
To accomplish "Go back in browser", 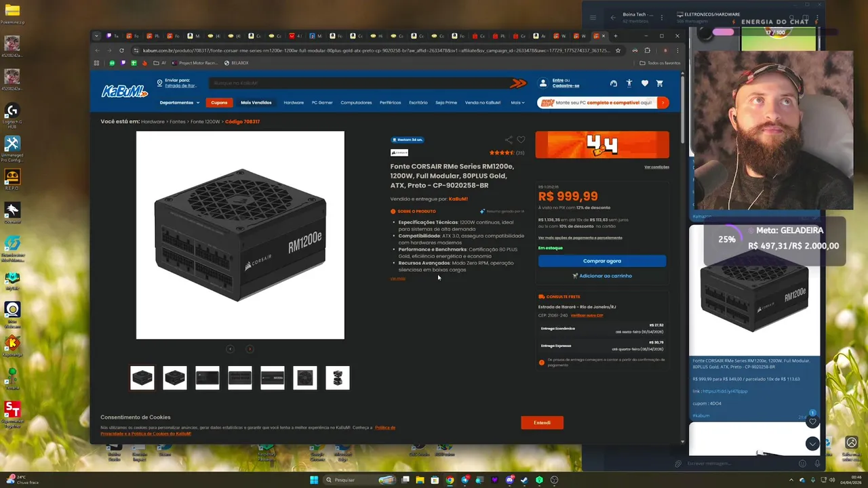I will tap(97, 50).
